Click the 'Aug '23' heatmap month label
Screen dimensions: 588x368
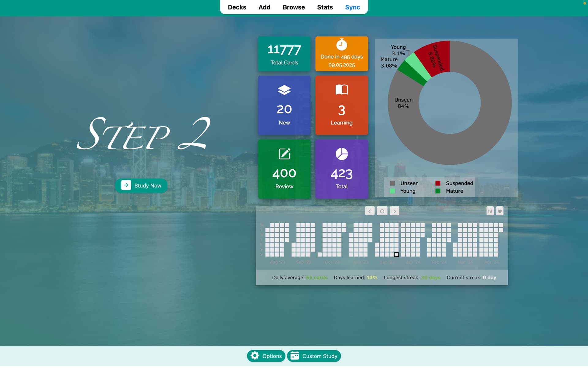(277, 262)
